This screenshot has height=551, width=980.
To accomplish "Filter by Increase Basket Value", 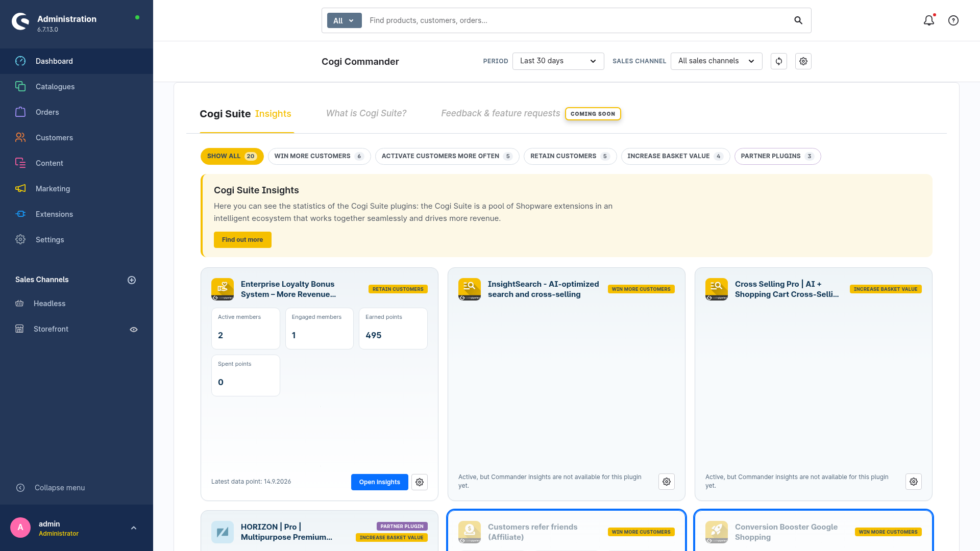I will click(x=676, y=156).
